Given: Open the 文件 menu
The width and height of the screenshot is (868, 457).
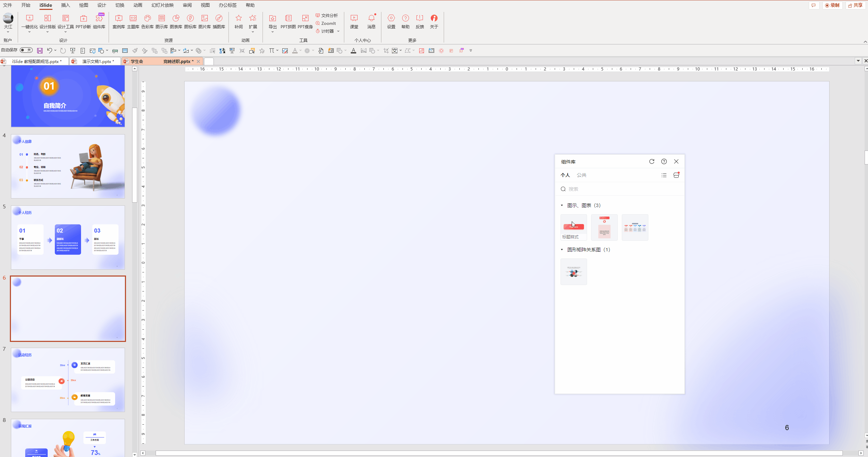Looking at the screenshot, I should tap(7, 5).
